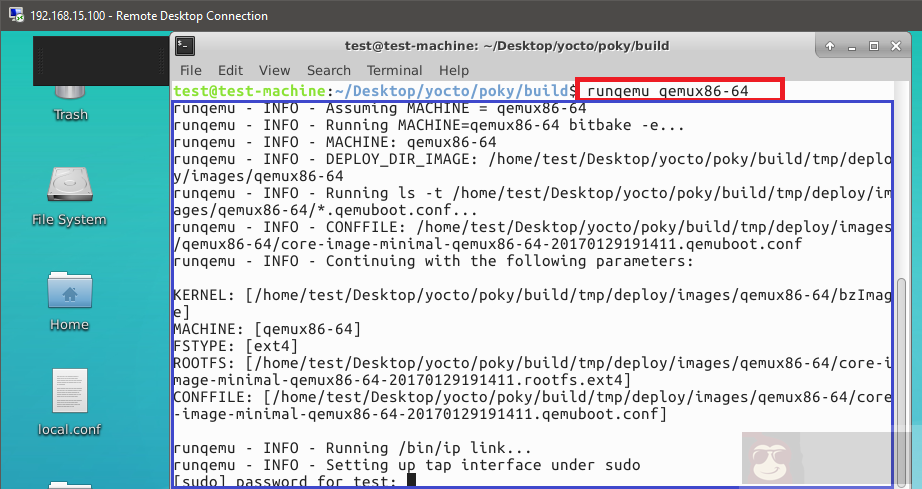Minimize the terminal window
Viewport: 922px width, 489px height.
pyautogui.click(x=851, y=46)
